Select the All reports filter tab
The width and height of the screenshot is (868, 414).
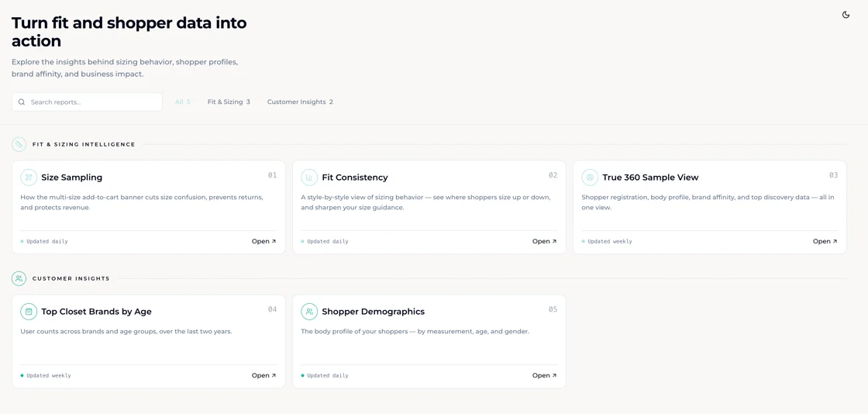click(x=183, y=102)
